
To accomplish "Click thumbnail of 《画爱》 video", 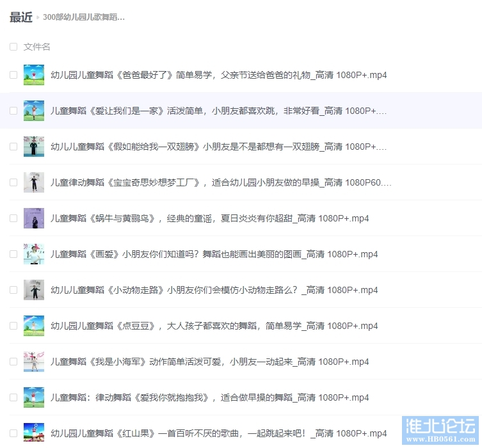I will click(x=33, y=254).
